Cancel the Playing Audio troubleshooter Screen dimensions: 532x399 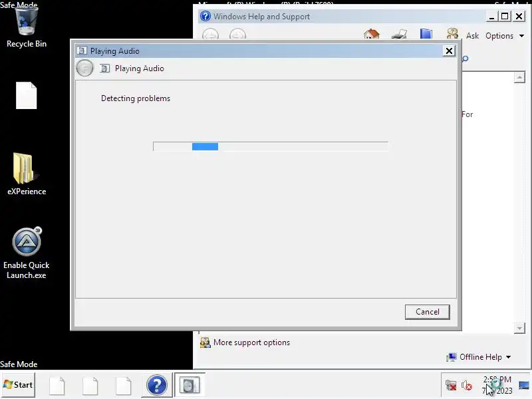[x=427, y=312]
